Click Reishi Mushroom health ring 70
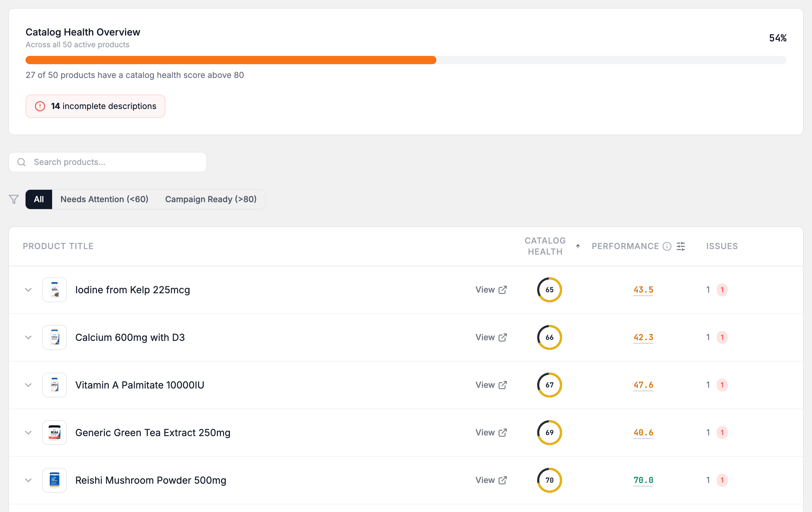The image size is (812, 512). 550,480
